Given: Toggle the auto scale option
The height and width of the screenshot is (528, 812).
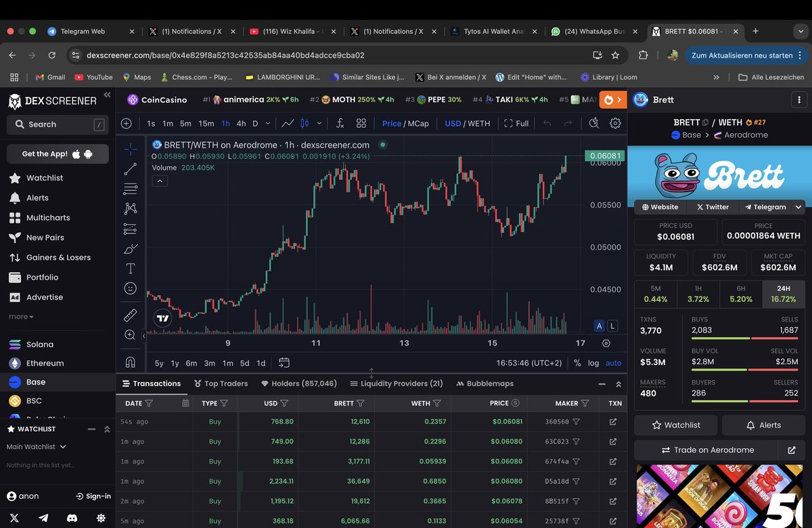Looking at the screenshot, I should [x=613, y=363].
